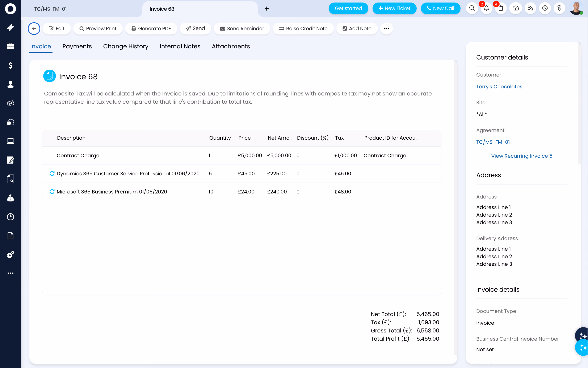Open the dollar sign sales icon
This screenshot has height=368, width=588.
10,65
